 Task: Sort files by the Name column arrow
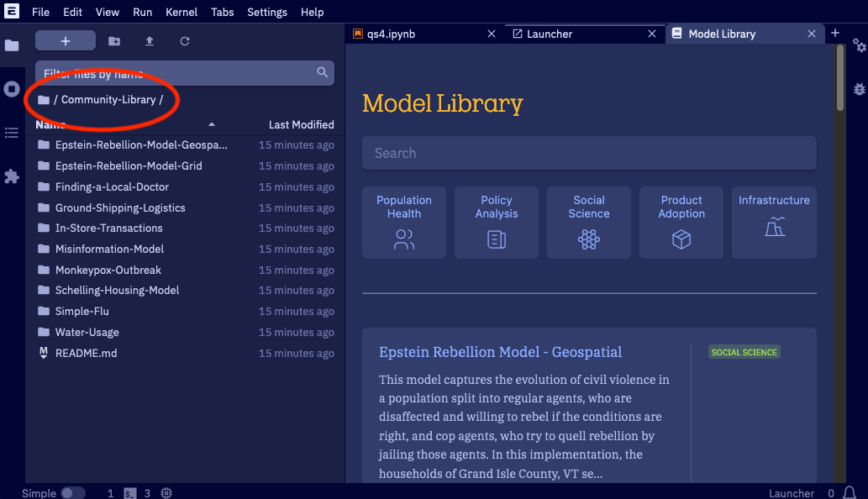(x=212, y=124)
